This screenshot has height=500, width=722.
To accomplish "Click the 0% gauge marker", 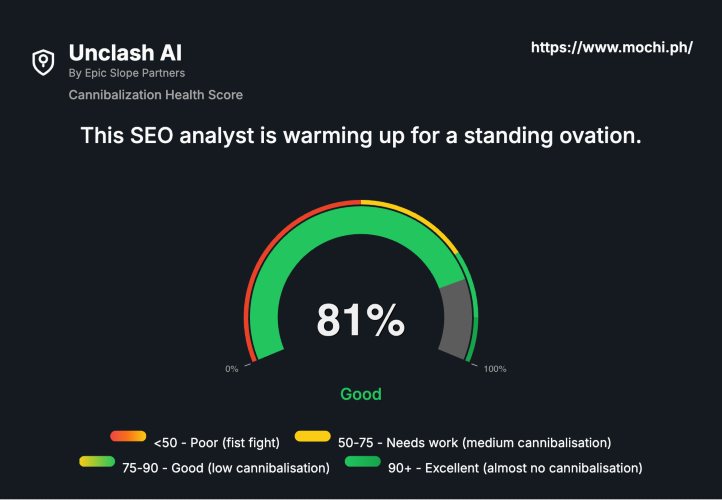I will point(232,369).
